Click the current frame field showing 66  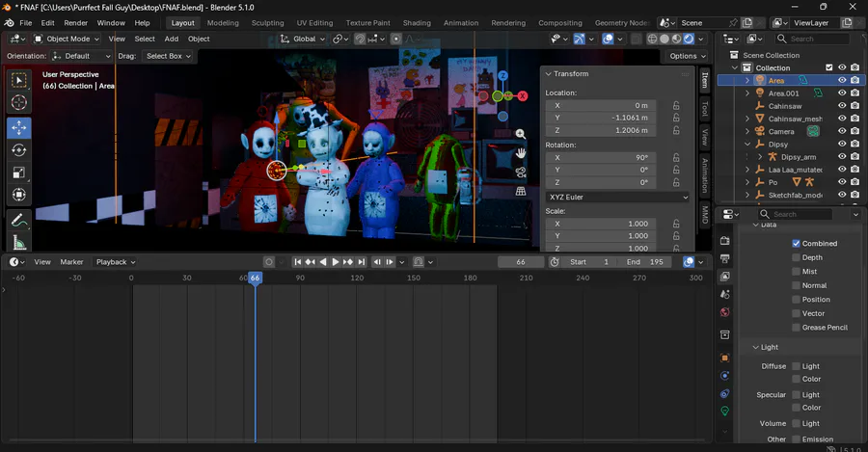[521, 262]
